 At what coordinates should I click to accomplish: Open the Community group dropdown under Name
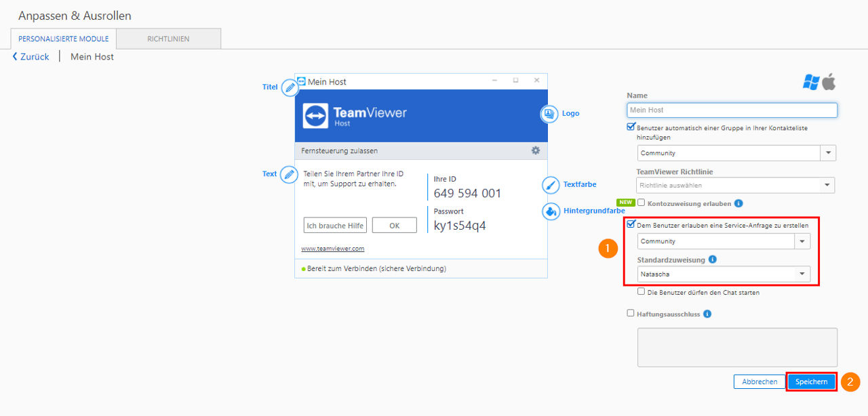point(736,153)
